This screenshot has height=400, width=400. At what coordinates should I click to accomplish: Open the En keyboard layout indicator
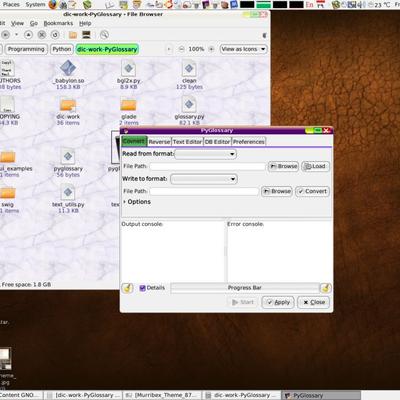(x=310, y=5)
